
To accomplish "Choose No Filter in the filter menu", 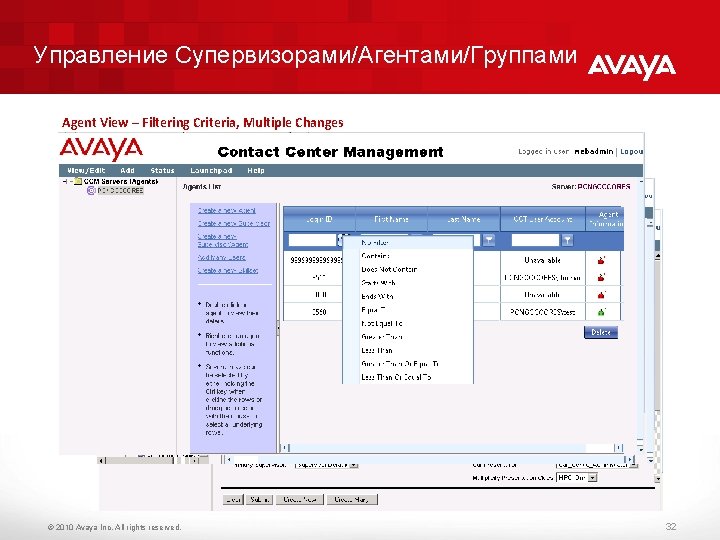I will click(x=408, y=242).
